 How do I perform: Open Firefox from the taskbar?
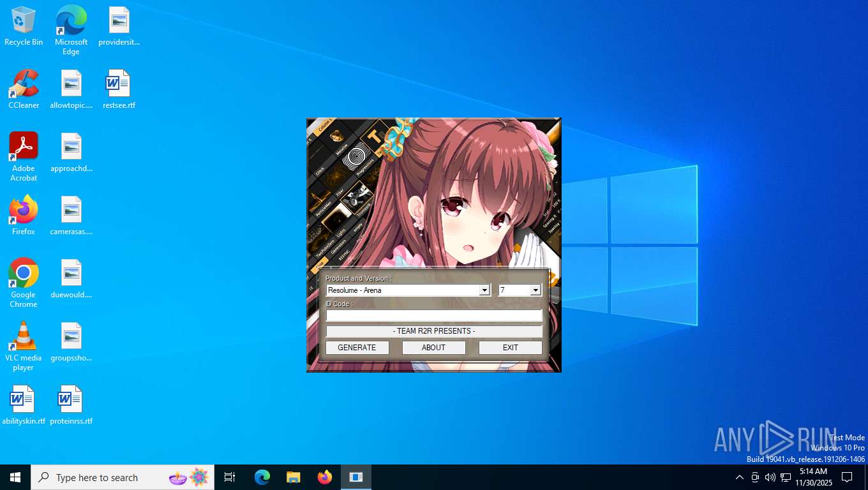click(325, 477)
